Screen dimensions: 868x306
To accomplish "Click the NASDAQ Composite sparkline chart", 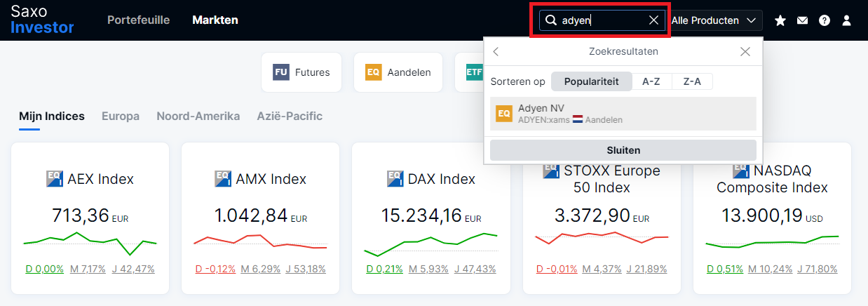I will tap(772, 241).
